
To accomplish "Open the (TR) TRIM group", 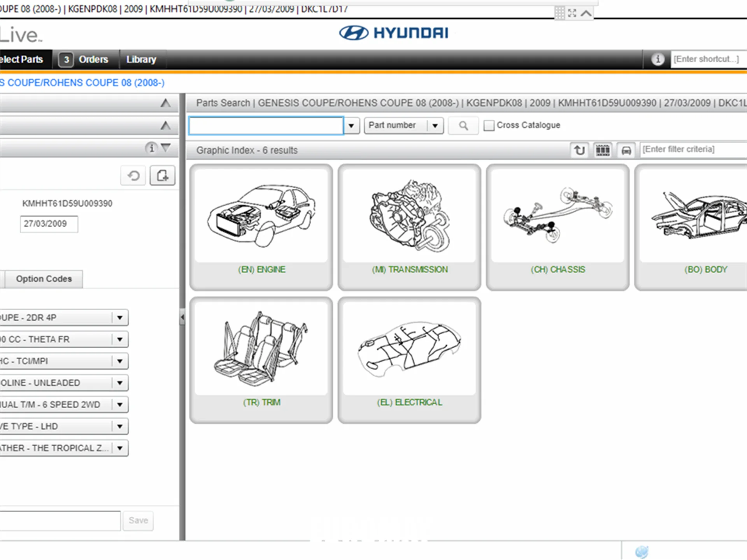I will click(x=261, y=360).
